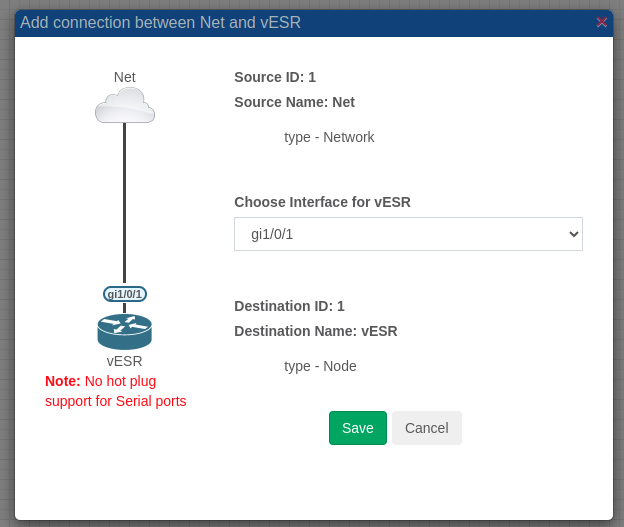
Task: Save the new connection
Action: point(357,428)
